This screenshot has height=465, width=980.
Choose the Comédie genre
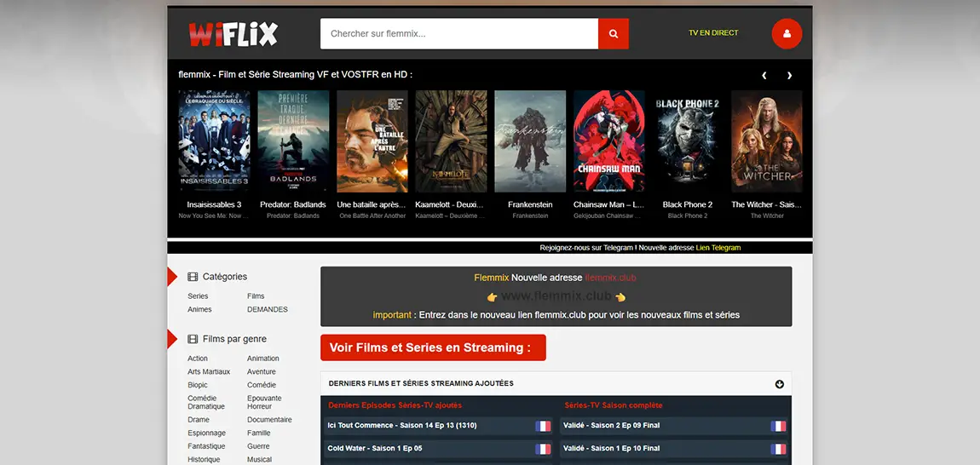(x=262, y=385)
